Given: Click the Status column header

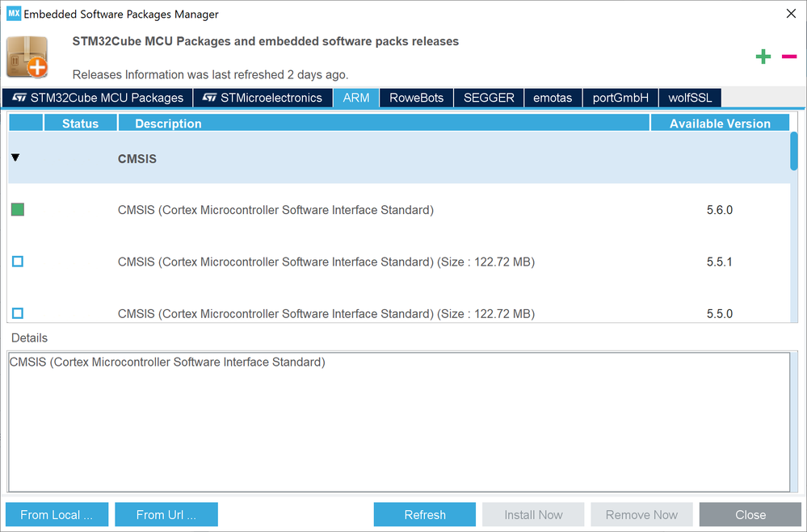Looking at the screenshot, I should pyautogui.click(x=80, y=124).
